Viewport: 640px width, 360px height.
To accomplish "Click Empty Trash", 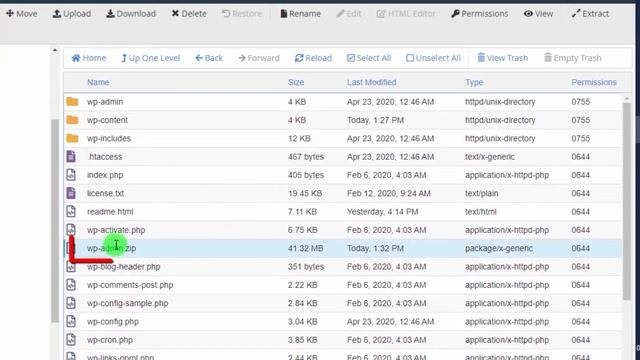I will coord(573,58).
